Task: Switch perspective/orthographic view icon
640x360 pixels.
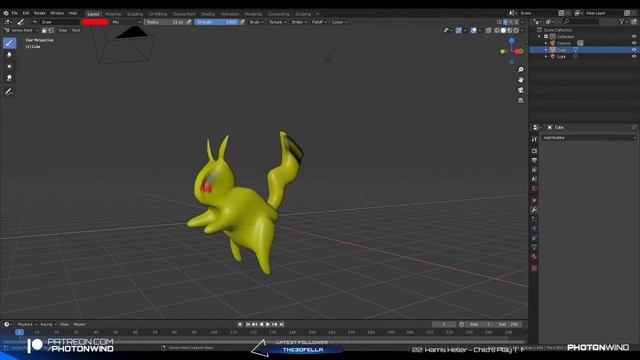Action: point(520,100)
